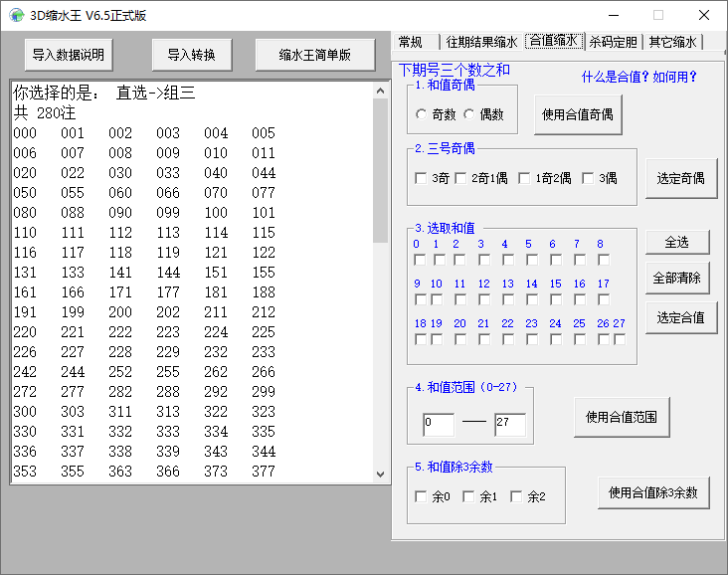Check sum value 26 checkbox

click(604, 339)
